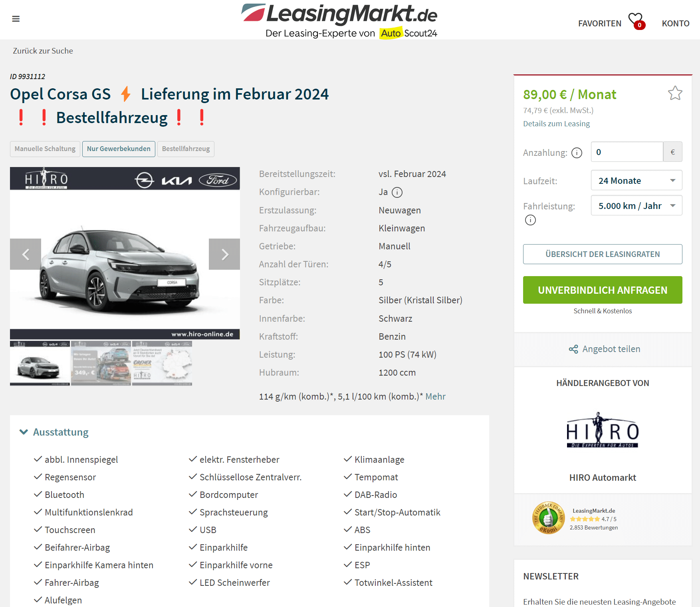The image size is (700, 607).
Task: Show info icon next to Konfigurierbar Ja
Action: (397, 193)
